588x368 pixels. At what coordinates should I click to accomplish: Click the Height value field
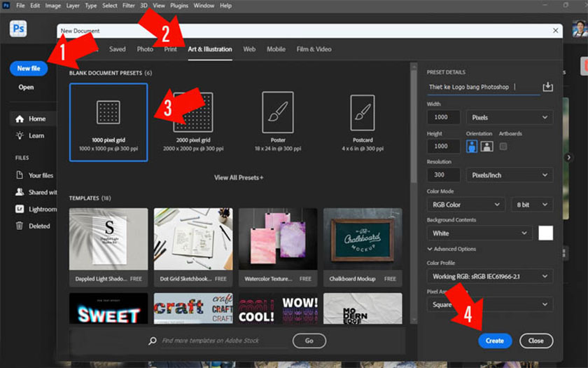pyautogui.click(x=444, y=146)
